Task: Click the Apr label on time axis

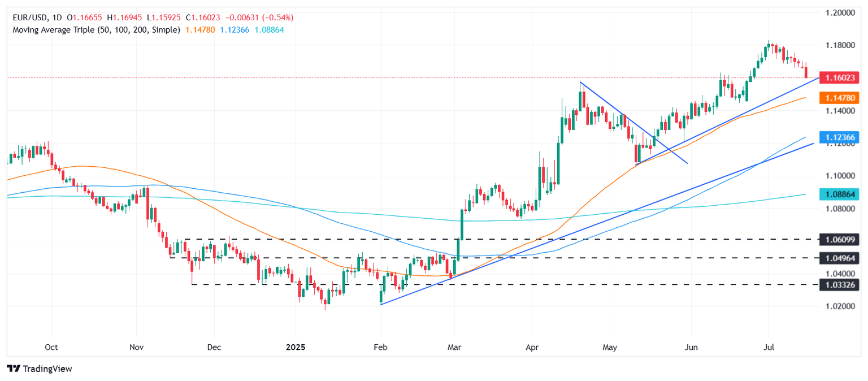Action: [x=532, y=347]
